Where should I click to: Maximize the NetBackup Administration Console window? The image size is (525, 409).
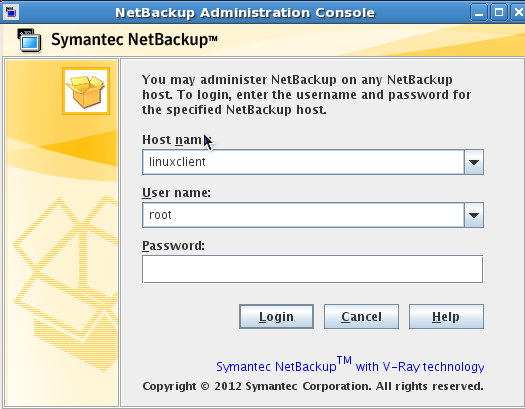[x=499, y=13]
